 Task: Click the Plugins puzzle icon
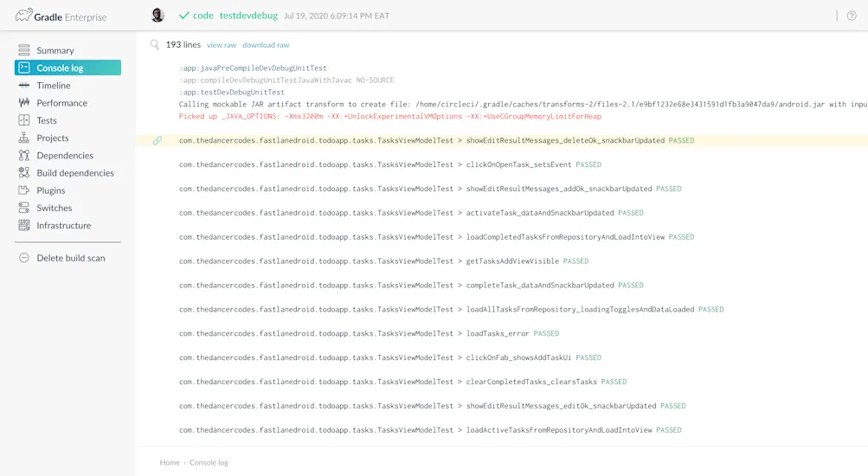point(24,190)
